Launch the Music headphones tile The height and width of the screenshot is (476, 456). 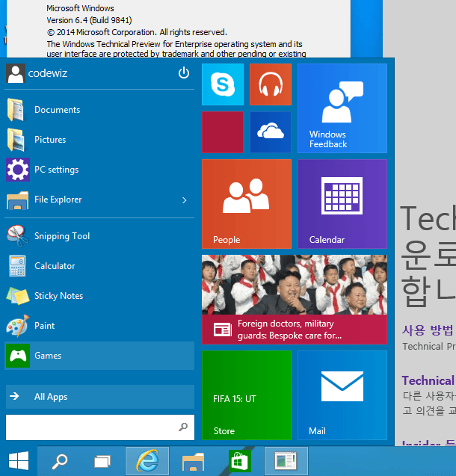(270, 84)
